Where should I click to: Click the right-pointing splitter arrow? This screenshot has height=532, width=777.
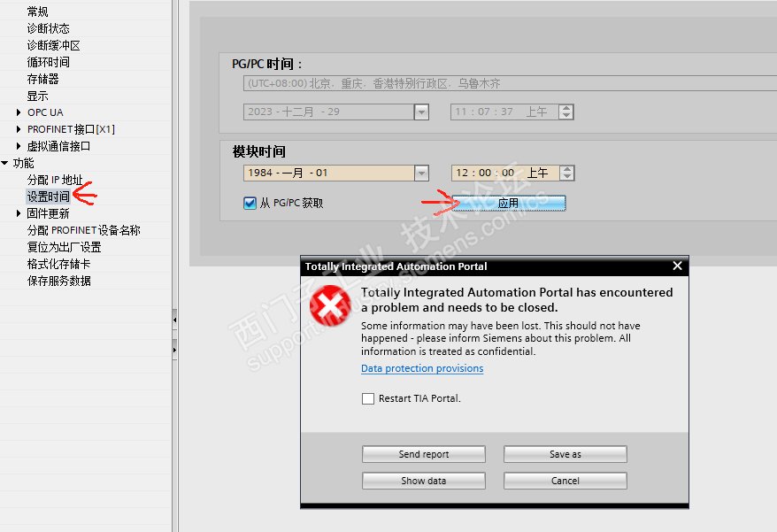(175, 350)
